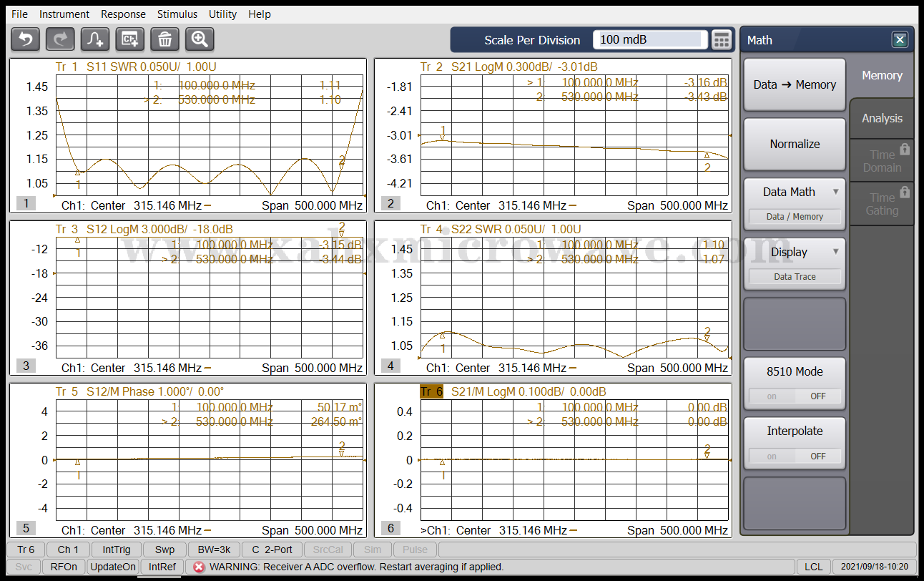Click the Ch 1 status bar button
Screen dimensions: 924x581
69,550
